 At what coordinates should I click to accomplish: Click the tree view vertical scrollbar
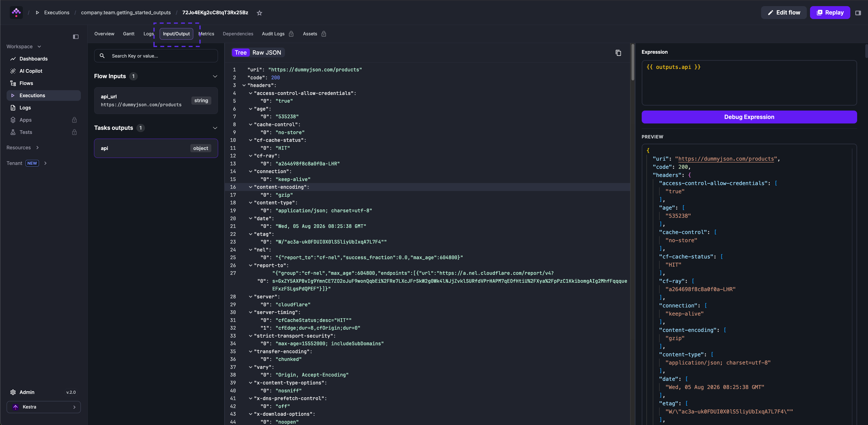[633, 62]
